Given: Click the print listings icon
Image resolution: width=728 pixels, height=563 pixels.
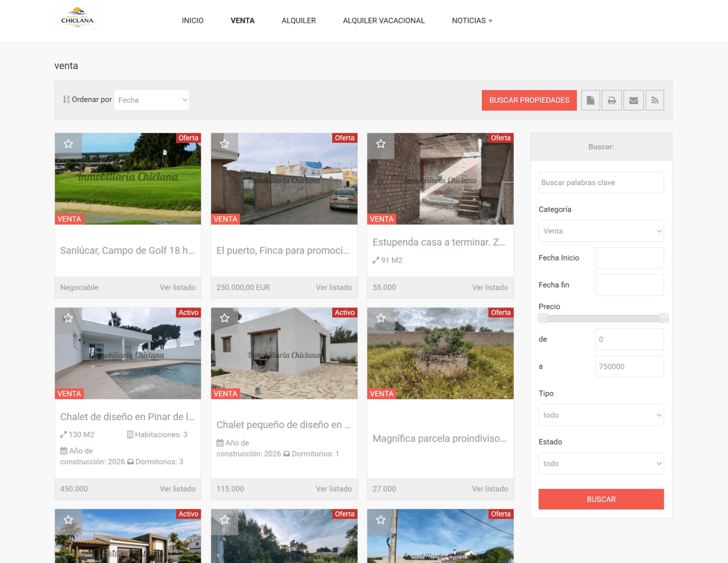Looking at the screenshot, I should [x=612, y=100].
